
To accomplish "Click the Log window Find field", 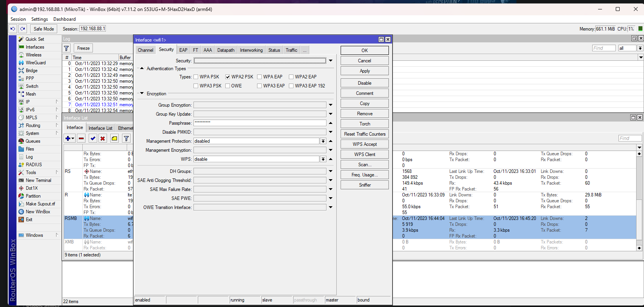I will click(x=604, y=48).
